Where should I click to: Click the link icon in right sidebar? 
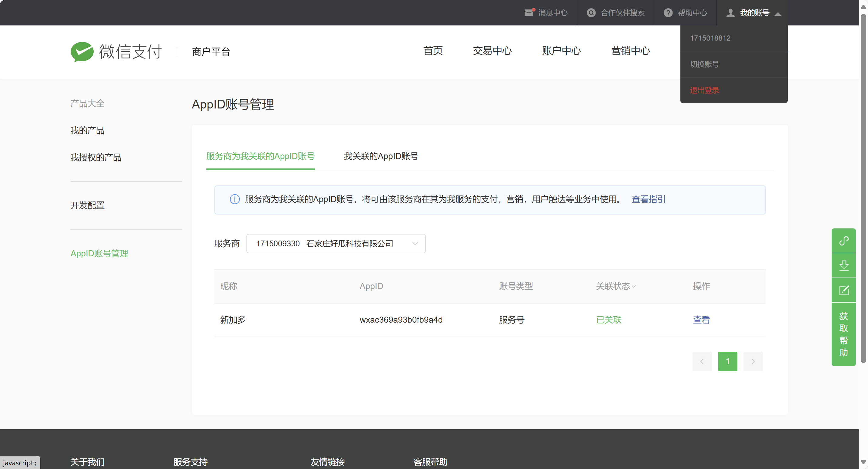pyautogui.click(x=843, y=241)
